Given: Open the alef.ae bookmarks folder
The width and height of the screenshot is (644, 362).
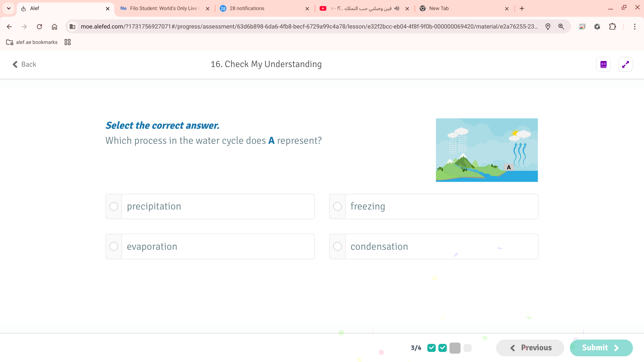Looking at the screenshot, I should pyautogui.click(x=32, y=42).
